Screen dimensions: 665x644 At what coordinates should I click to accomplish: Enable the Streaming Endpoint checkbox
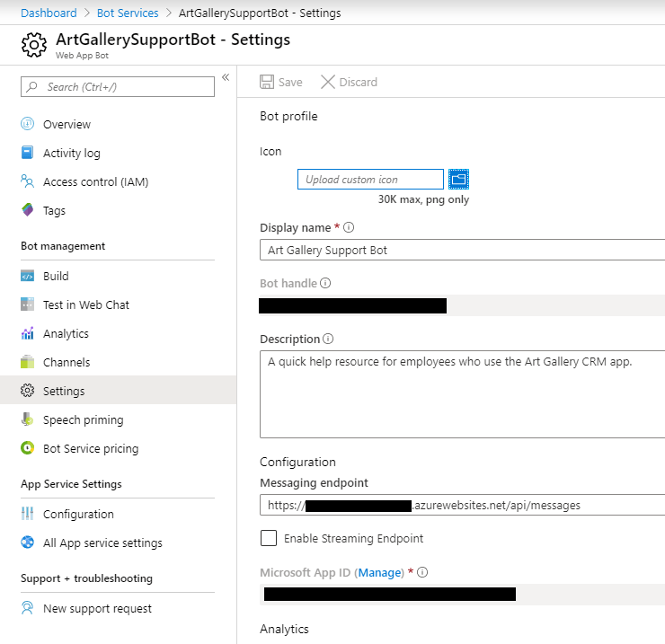pyautogui.click(x=269, y=538)
